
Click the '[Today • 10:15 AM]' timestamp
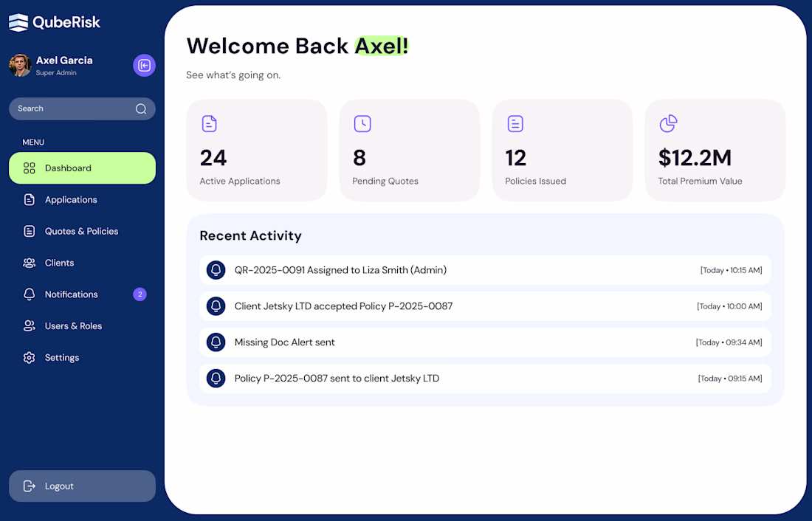coord(732,270)
